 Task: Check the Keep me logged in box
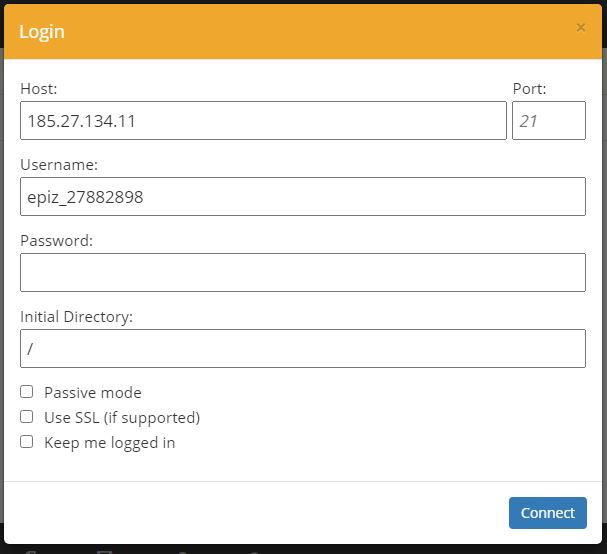click(27, 442)
